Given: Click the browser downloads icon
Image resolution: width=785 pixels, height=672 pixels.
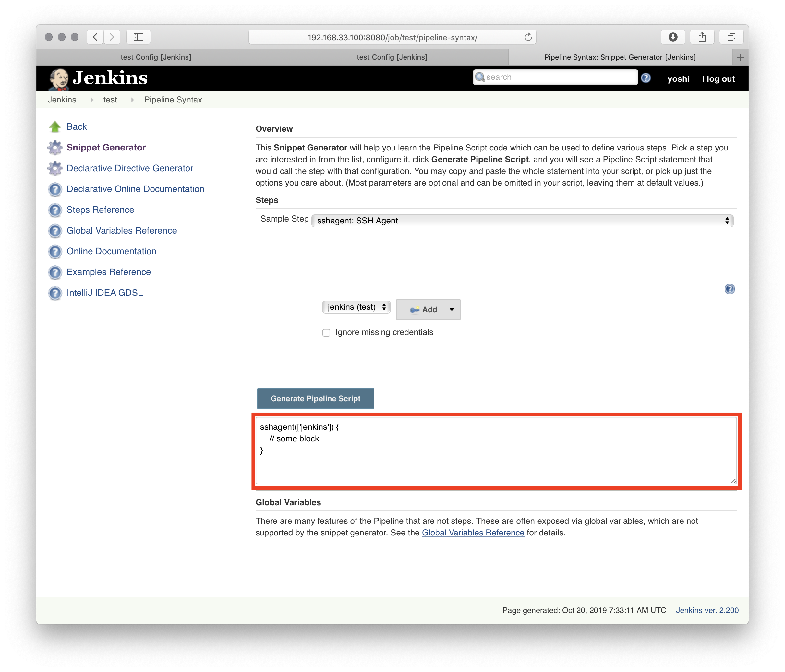Looking at the screenshot, I should click(x=673, y=37).
